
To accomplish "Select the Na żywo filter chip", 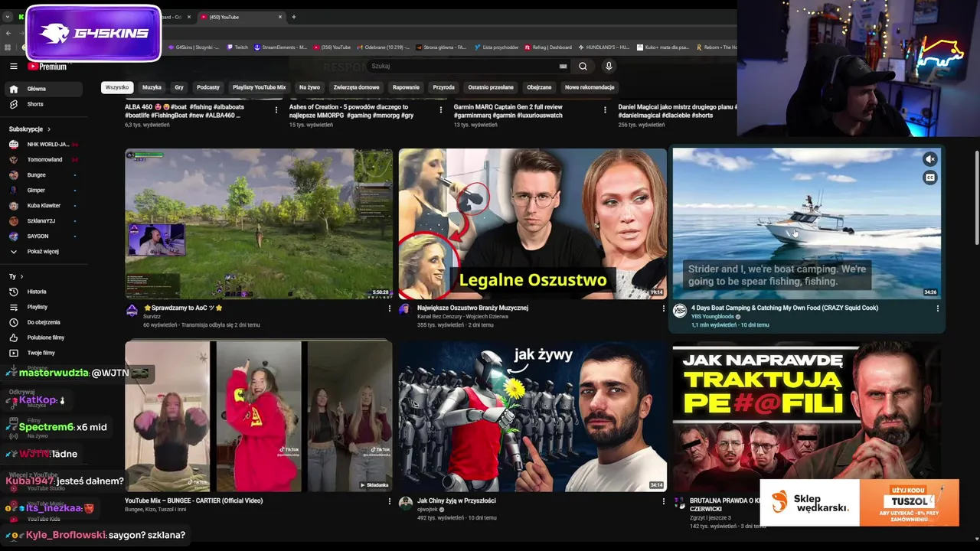I will click(309, 87).
